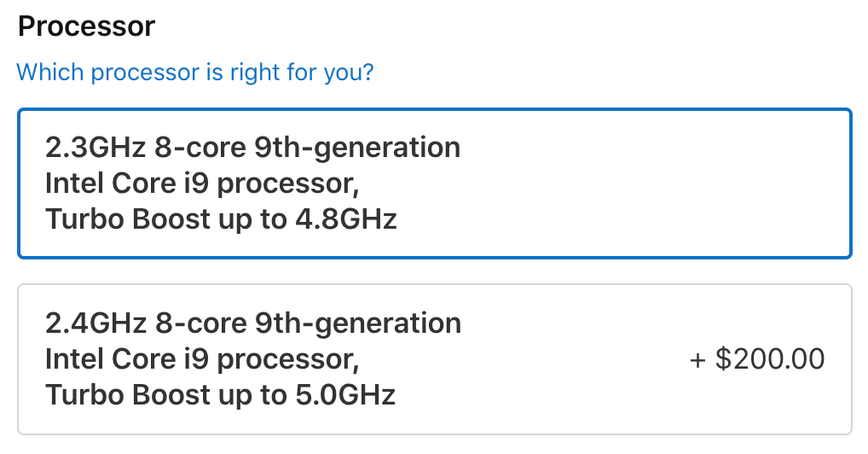The image size is (868, 454).
Task: Click the + $200.00 upgrade price
Action: coord(757,359)
